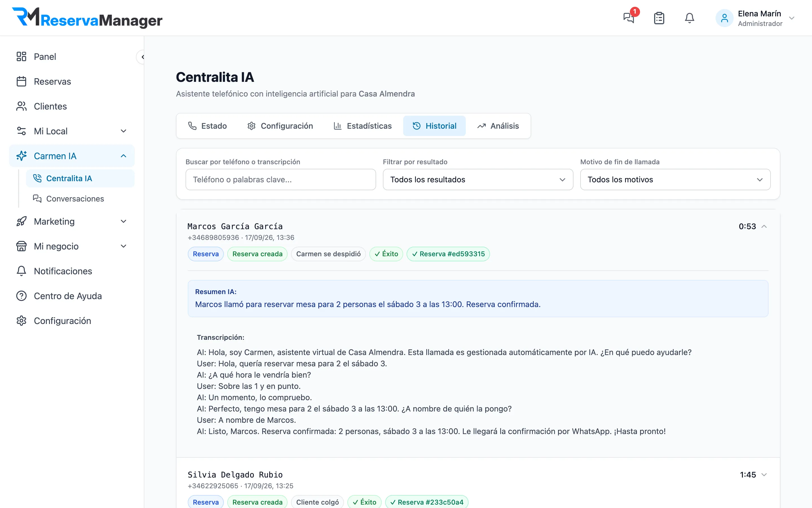This screenshot has width=812, height=508.
Task: Click the Carmen se despidió tag
Action: (328, 254)
